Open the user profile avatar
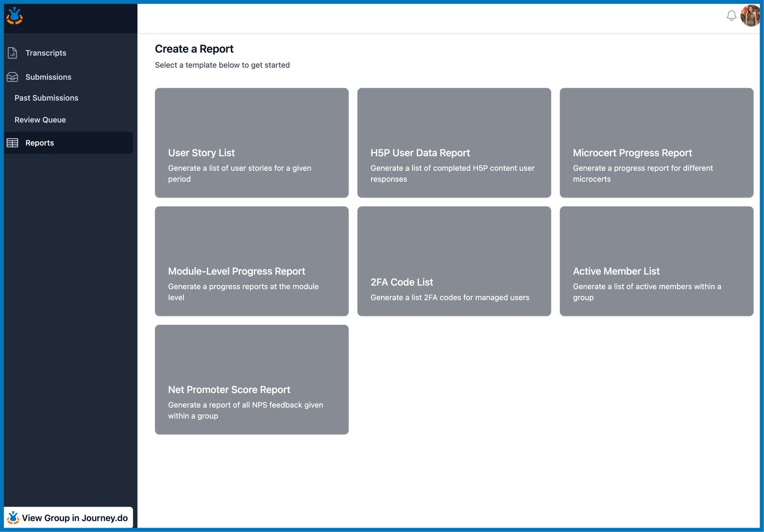 750,16
